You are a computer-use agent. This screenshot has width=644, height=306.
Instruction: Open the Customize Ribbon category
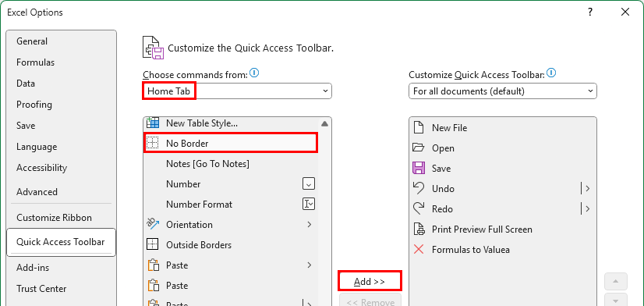tap(61, 218)
